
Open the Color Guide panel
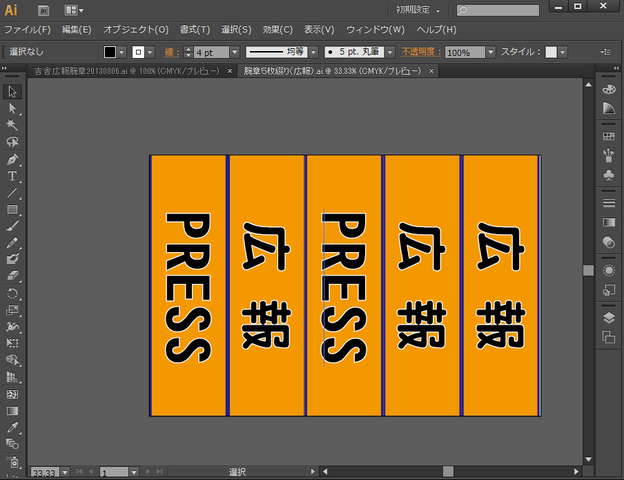pos(608,108)
